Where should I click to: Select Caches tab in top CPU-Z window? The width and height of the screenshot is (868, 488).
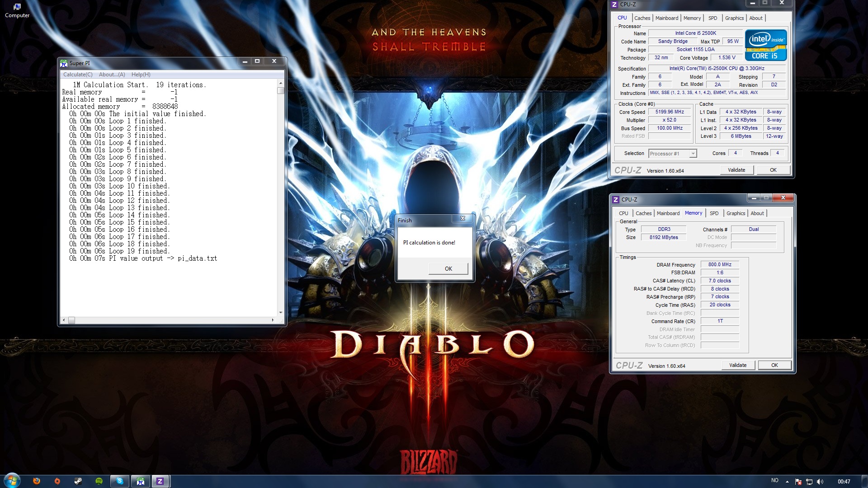click(x=642, y=18)
